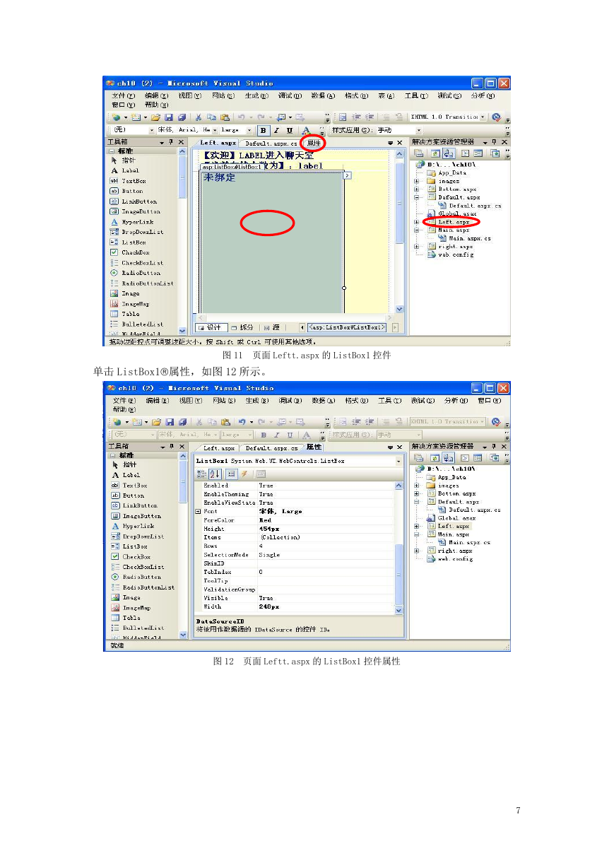614x868 pixels.
Task: Click Copy icon in upper window toolbar
Action: (x=212, y=117)
